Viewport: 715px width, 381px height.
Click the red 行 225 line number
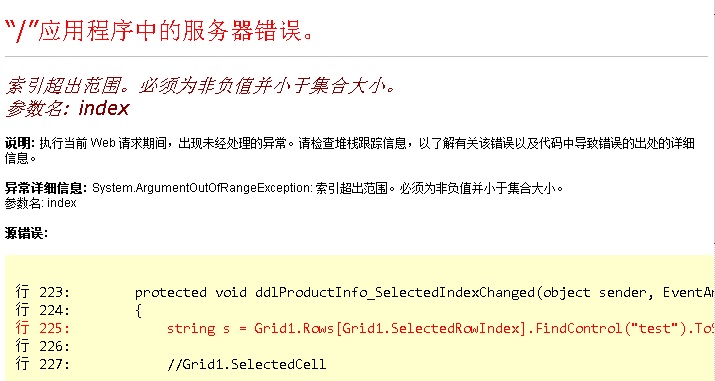pos(42,328)
